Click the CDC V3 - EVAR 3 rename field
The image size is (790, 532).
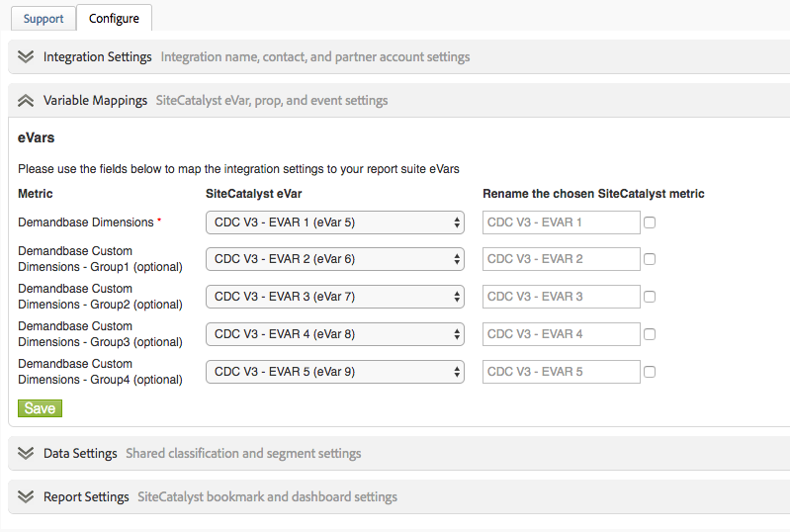562,297
